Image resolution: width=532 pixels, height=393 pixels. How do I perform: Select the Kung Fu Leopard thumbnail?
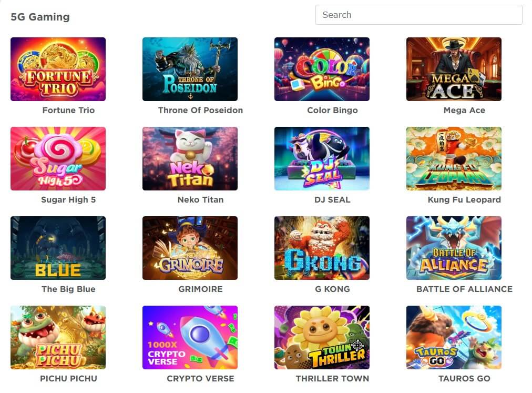click(454, 159)
